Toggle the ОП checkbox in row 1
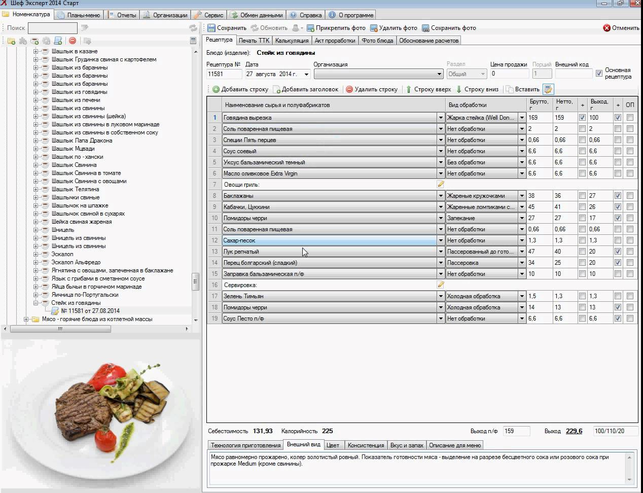The image size is (643, 493). click(630, 118)
